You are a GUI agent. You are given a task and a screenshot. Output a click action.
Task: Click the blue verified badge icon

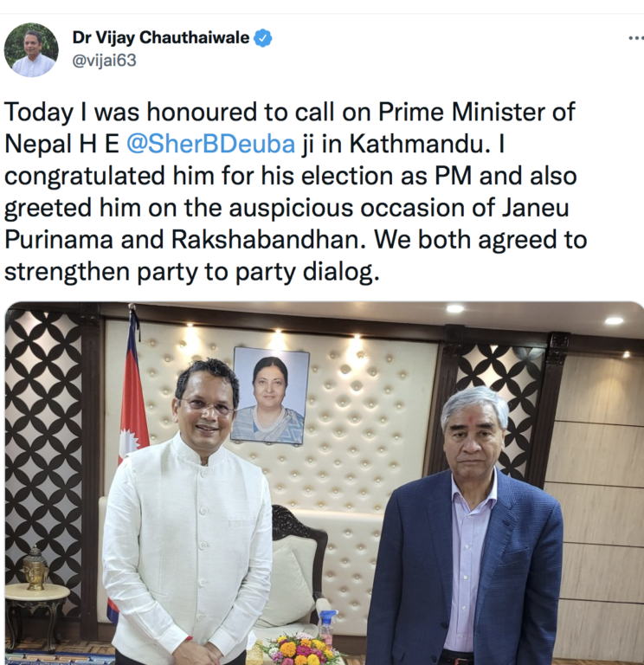click(x=263, y=38)
